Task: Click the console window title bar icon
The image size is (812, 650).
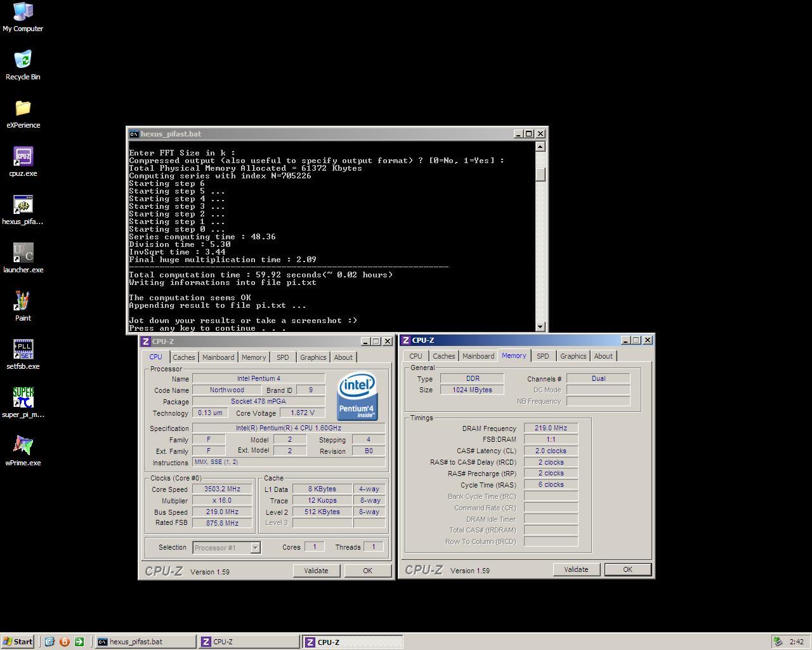Action: tap(134, 134)
